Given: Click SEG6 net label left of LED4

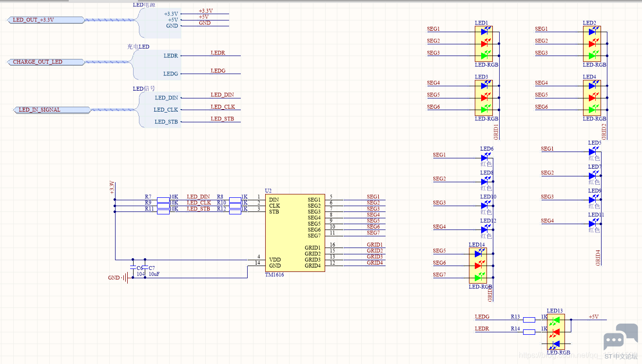Looking at the screenshot, I should point(542,107).
